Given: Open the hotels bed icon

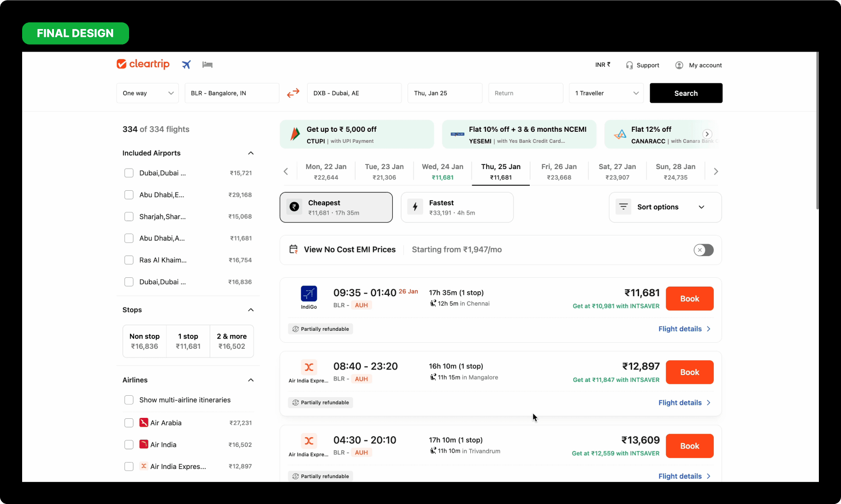Looking at the screenshot, I should tap(207, 64).
